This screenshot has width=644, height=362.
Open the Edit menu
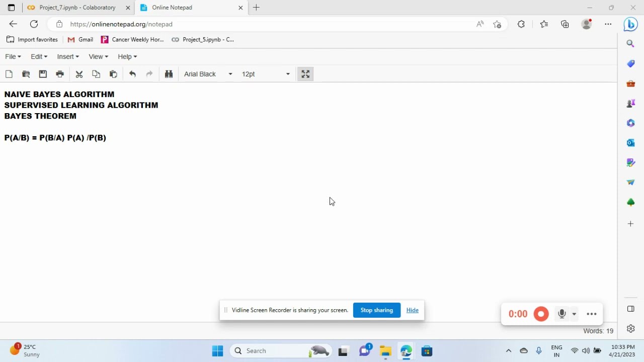tap(39, 57)
